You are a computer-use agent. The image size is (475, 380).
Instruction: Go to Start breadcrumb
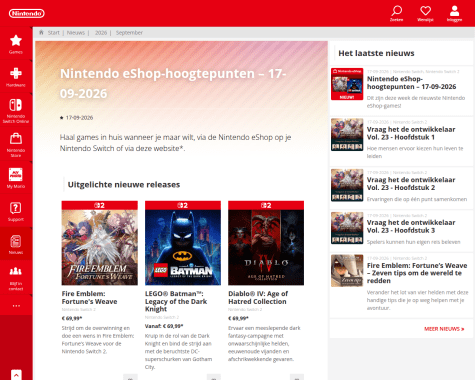(53, 33)
